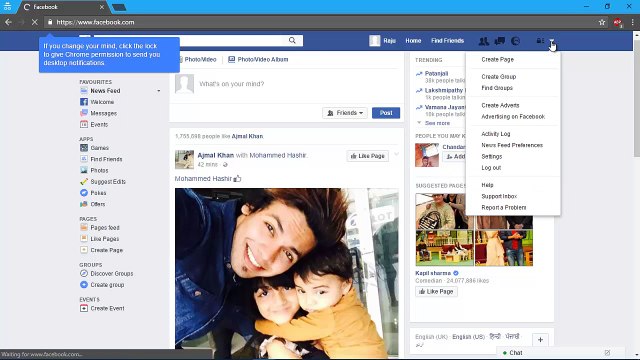Click the friend requests icon
Screen dimensions: 640x360
click(484, 41)
